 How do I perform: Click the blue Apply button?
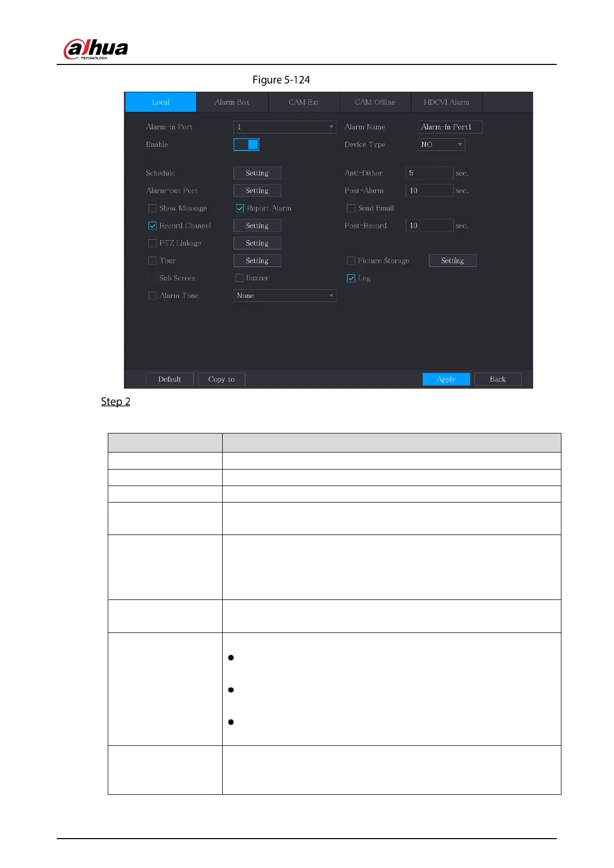coord(446,379)
